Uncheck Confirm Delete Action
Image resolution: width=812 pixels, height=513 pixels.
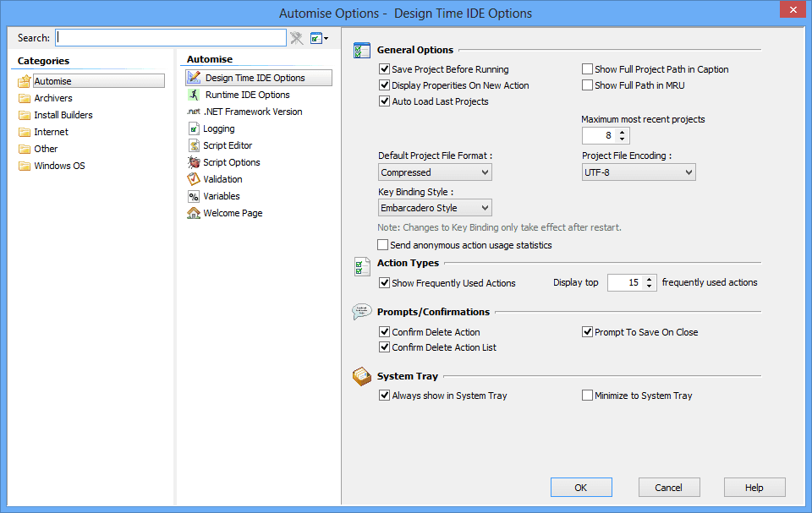coord(384,332)
